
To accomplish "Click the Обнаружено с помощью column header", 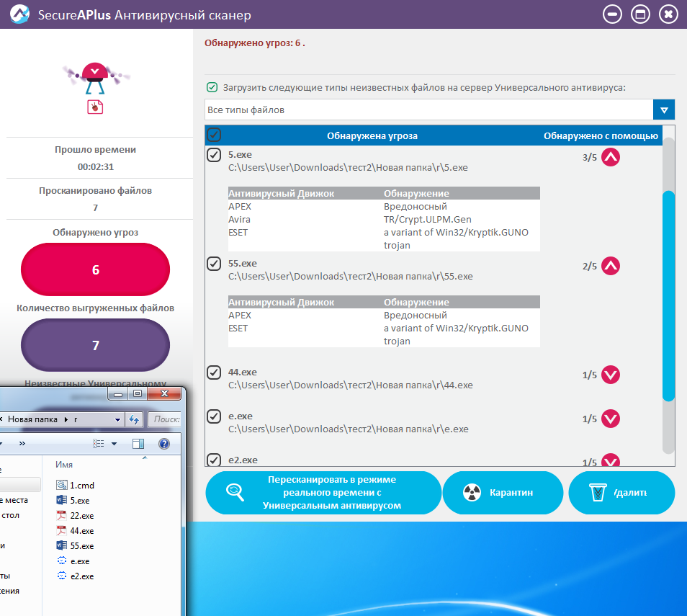I will click(601, 136).
